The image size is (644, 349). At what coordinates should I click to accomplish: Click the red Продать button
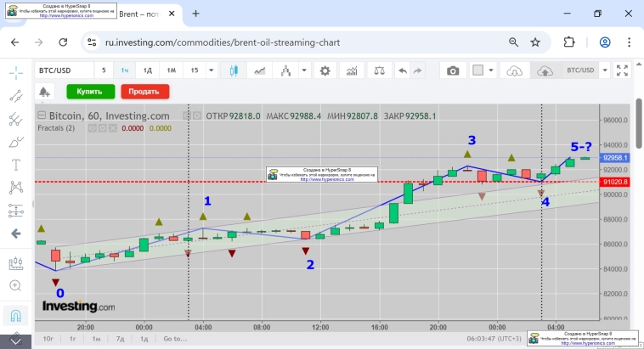145,91
